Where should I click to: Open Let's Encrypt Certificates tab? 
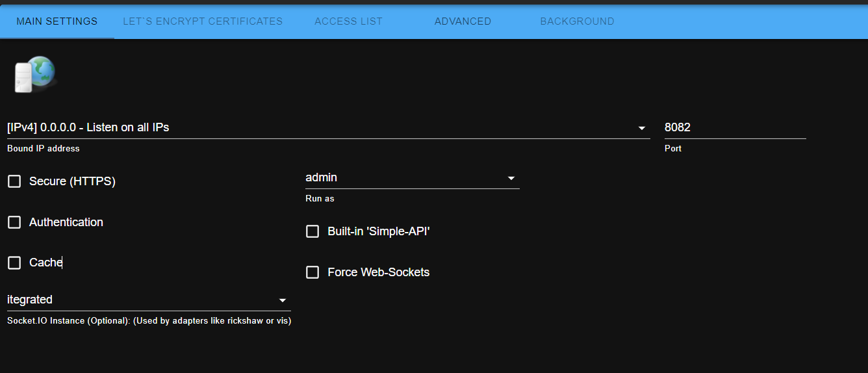click(x=203, y=21)
